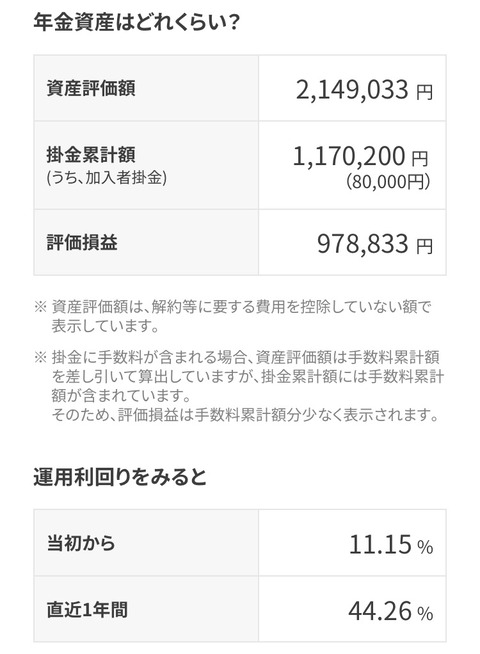
Task: Click the 年金資産はどれくらい? heading
Action: (x=136, y=22)
